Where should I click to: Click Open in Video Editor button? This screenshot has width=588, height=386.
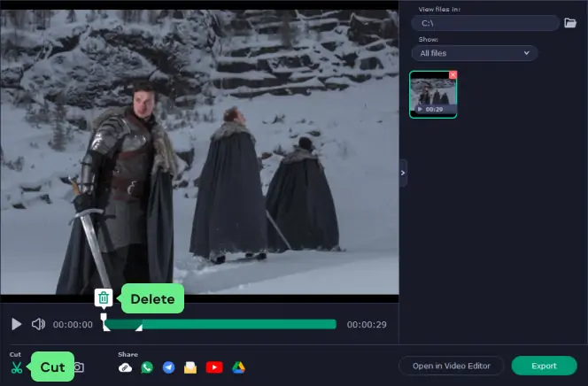point(452,366)
